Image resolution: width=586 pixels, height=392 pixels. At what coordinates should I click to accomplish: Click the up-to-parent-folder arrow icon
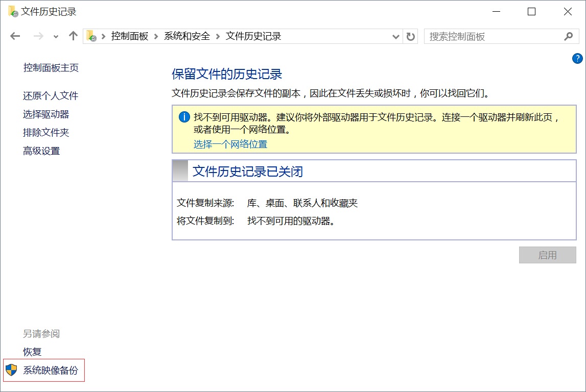[73, 36]
